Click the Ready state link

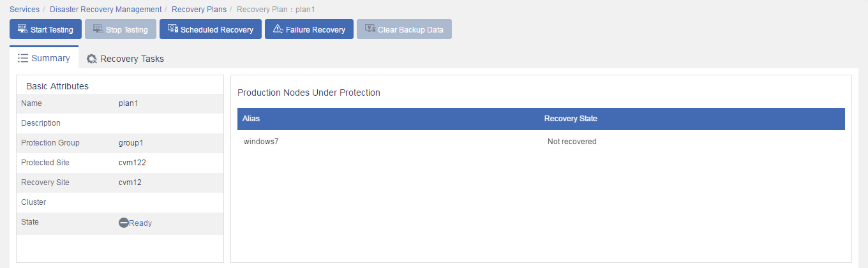(x=140, y=223)
